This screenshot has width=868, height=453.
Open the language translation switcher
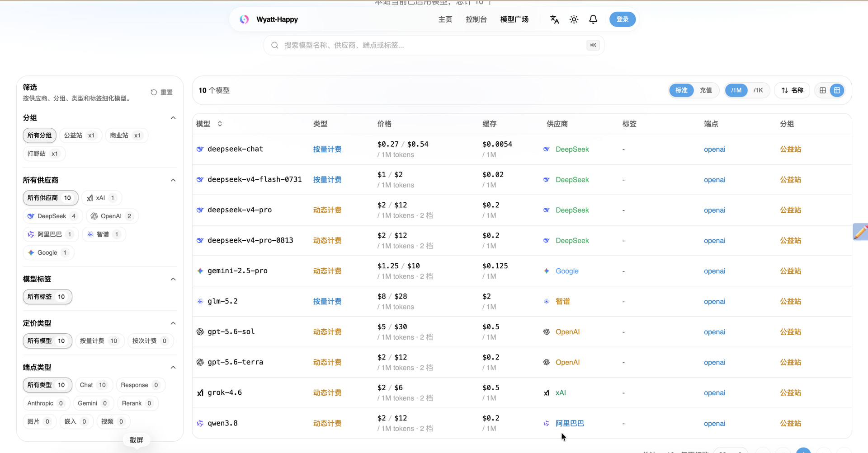pos(554,19)
